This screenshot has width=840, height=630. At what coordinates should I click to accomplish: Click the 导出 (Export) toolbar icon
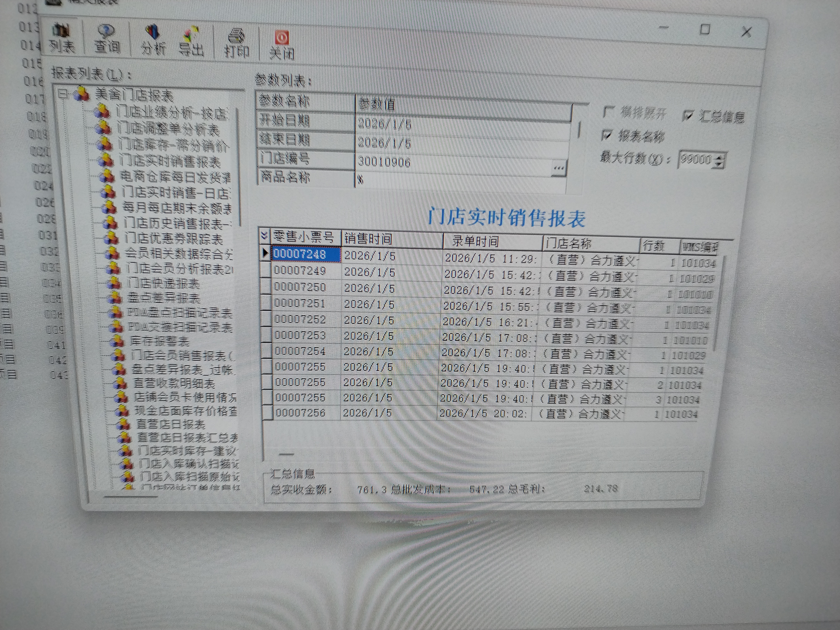coord(191,41)
